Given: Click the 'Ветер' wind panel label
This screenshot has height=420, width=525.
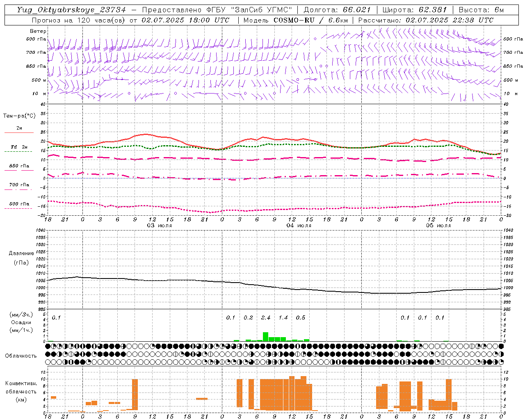Looking at the screenshot, I should 38,31.
